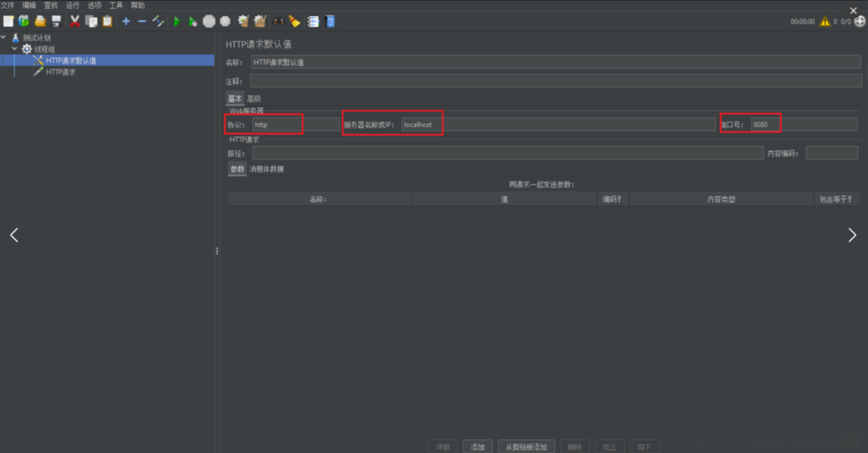
Task: Open the Function Helper list icon
Action: pos(313,21)
